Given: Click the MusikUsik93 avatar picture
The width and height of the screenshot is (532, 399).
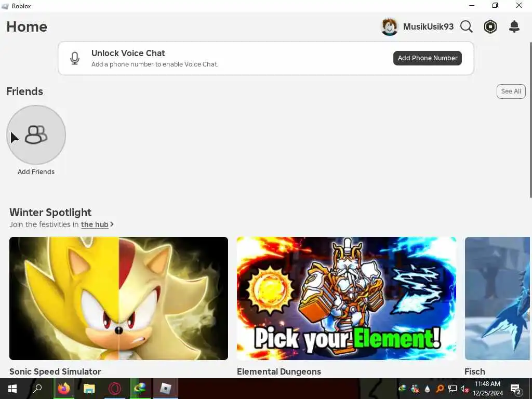Looking at the screenshot, I should (x=390, y=27).
